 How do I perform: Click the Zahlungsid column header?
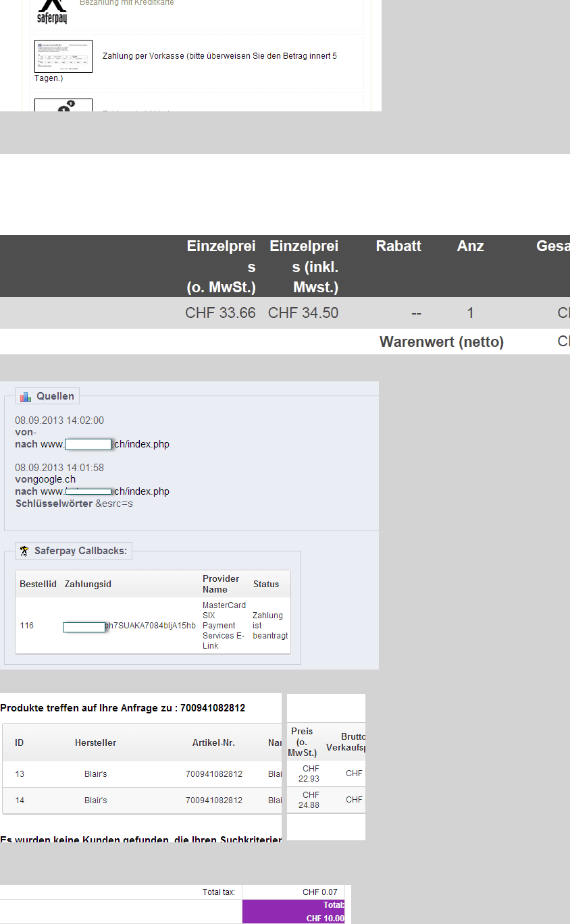pyautogui.click(x=88, y=584)
